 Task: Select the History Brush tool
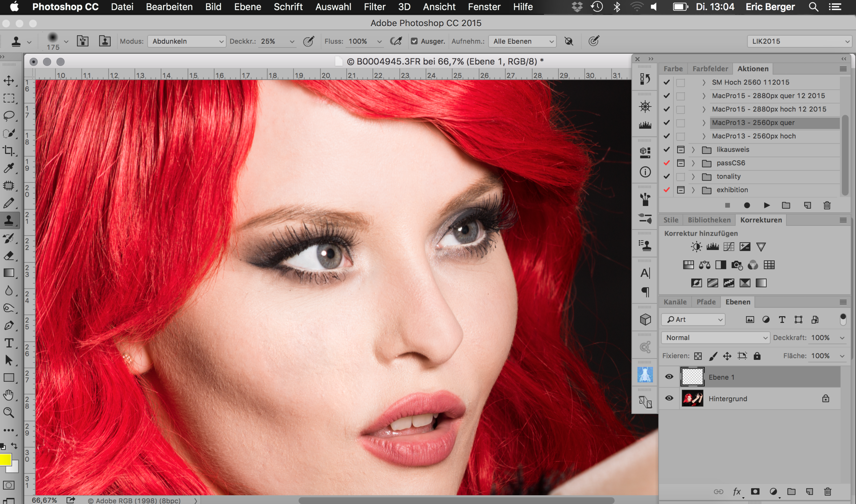(x=9, y=238)
